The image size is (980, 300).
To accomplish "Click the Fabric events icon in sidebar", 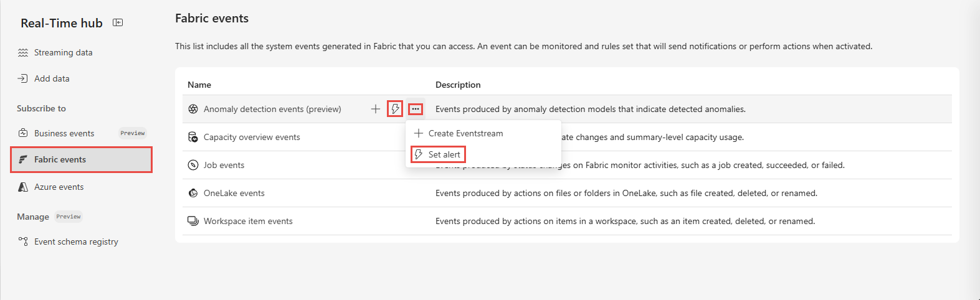I will [23, 159].
